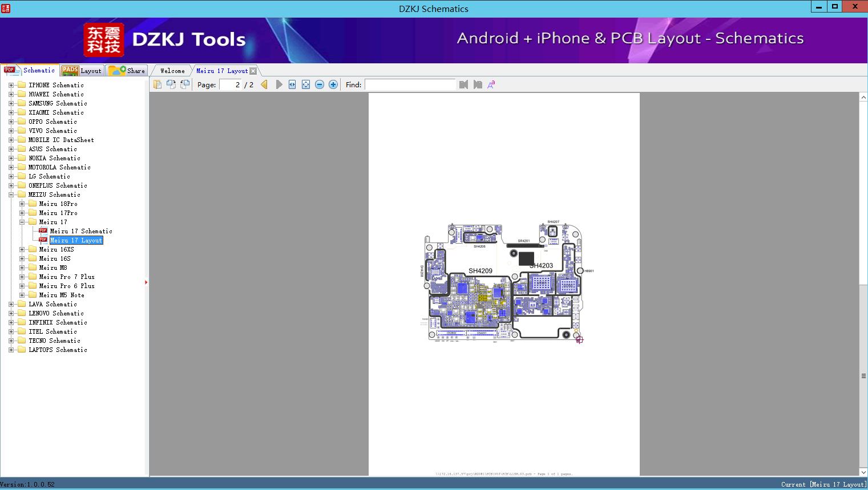The width and height of the screenshot is (868, 490).
Task: Select LAVA Schematic in the tree
Action: pyautogui.click(x=53, y=304)
